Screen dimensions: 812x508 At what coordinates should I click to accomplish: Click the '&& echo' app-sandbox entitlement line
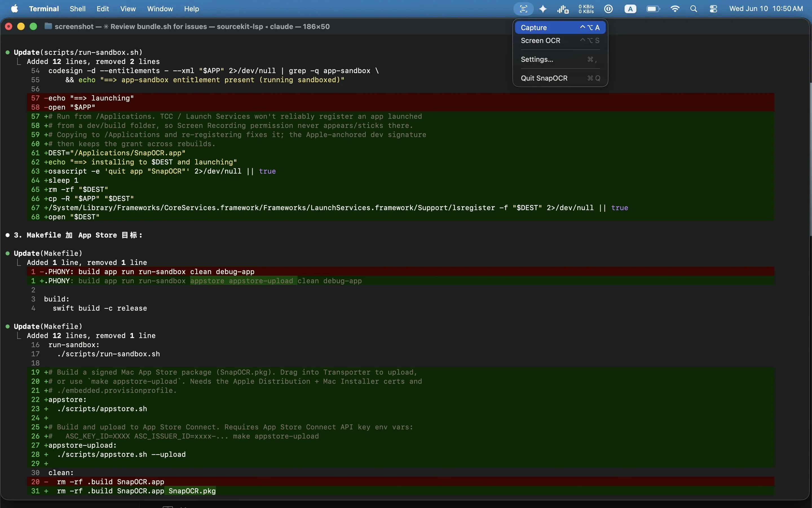(x=205, y=80)
